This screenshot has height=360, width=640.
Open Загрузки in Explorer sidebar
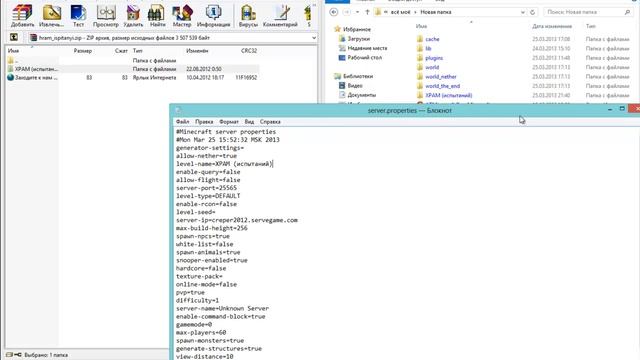(x=354, y=39)
